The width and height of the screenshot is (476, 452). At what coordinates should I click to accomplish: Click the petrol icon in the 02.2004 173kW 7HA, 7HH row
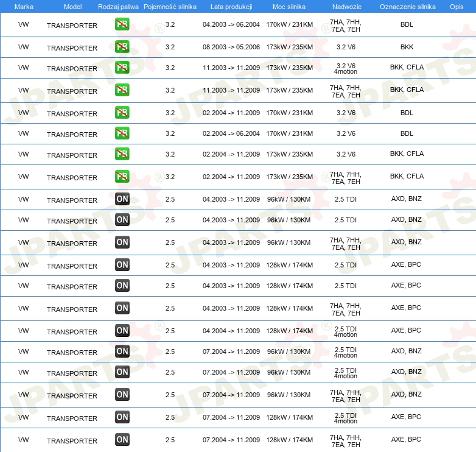point(122,177)
